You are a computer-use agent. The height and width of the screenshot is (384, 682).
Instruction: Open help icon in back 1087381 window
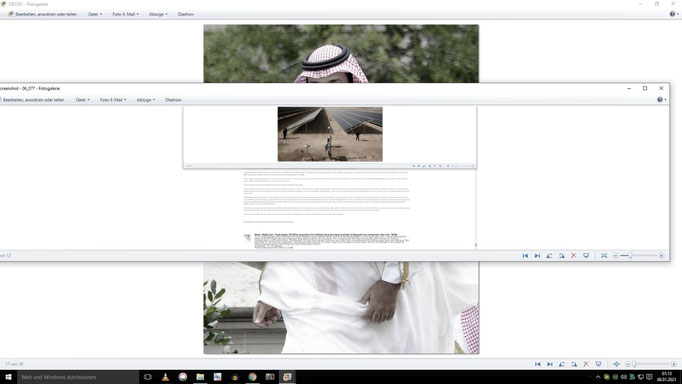click(x=673, y=14)
